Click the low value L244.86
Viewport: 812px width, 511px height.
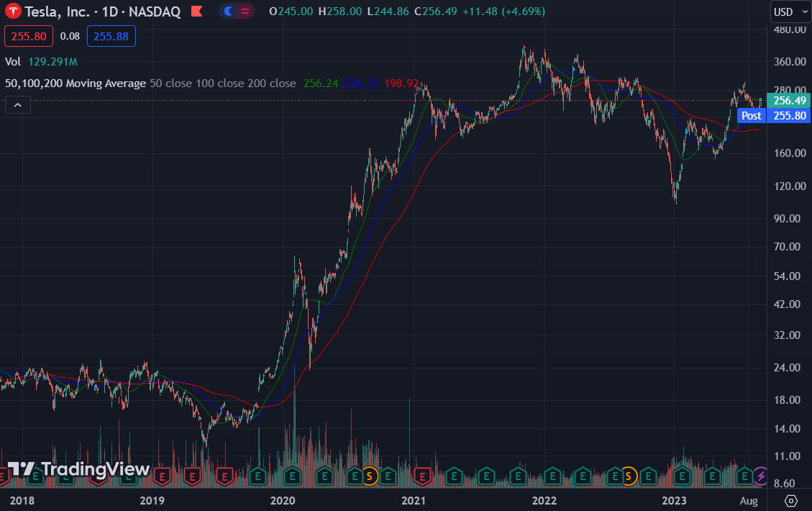(x=388, y=12)
